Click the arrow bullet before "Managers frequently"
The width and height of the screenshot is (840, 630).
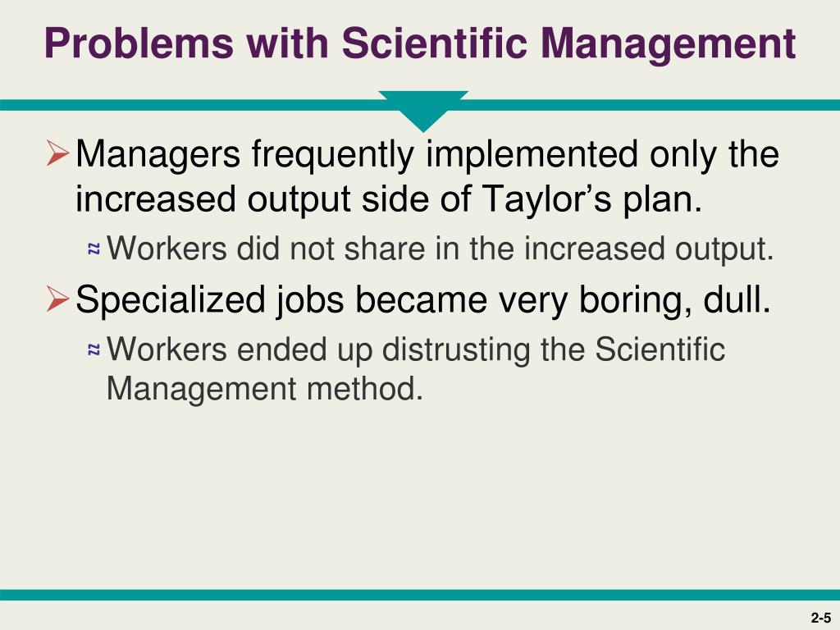pyautogui.click(x=58, y=153)
